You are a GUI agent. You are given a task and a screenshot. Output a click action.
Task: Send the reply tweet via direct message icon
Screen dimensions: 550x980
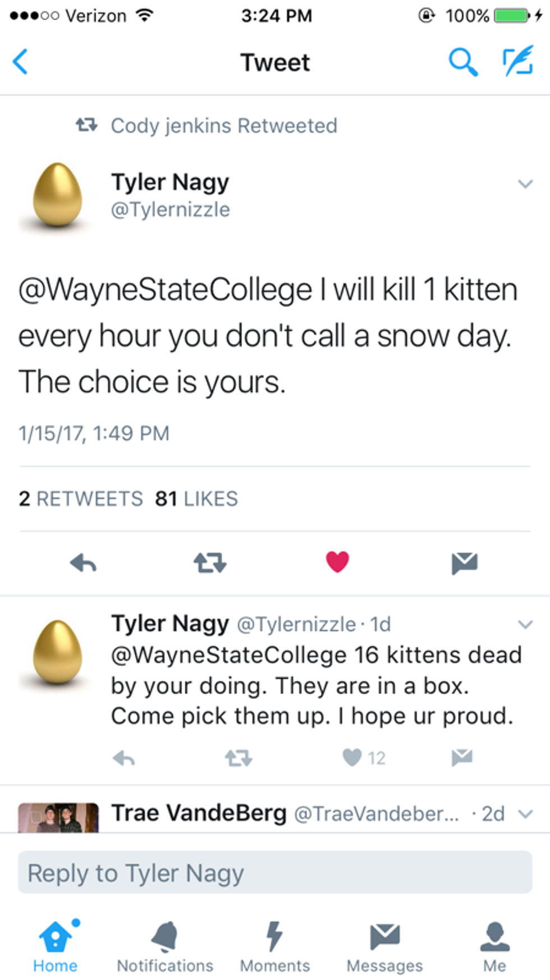coord(462,758)
